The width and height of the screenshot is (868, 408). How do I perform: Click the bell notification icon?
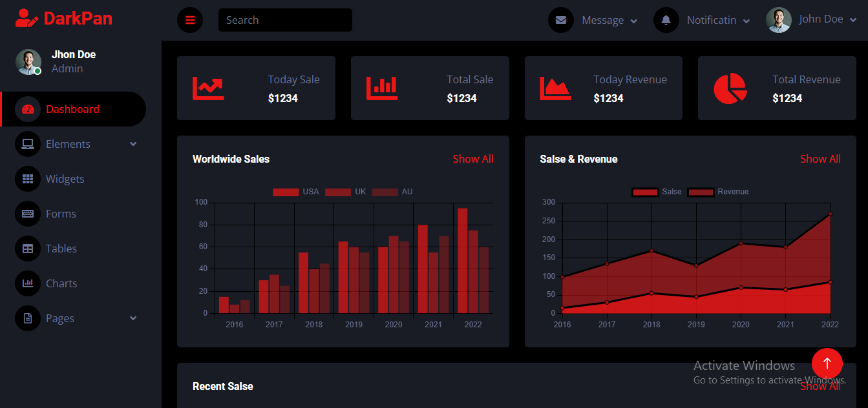[x=666, y=20]
